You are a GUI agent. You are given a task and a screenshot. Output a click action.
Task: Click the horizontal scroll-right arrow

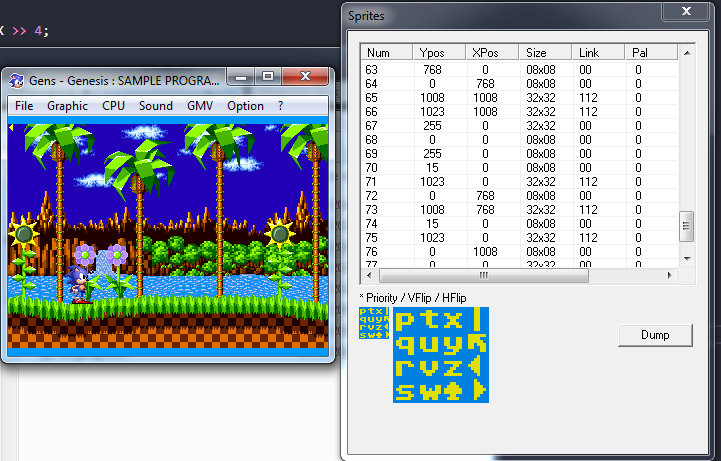(x=670, y=275)
